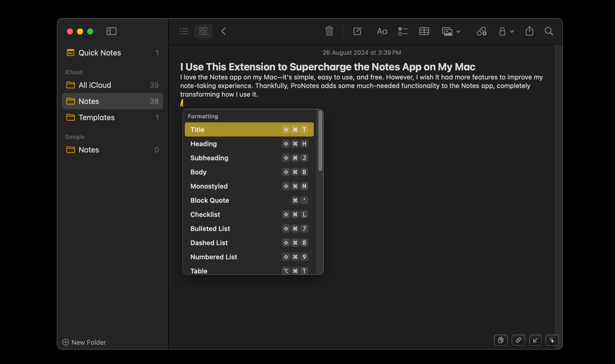Screen dimensions: 615x364
Task: Apply Body formatting
Action: 249,172
